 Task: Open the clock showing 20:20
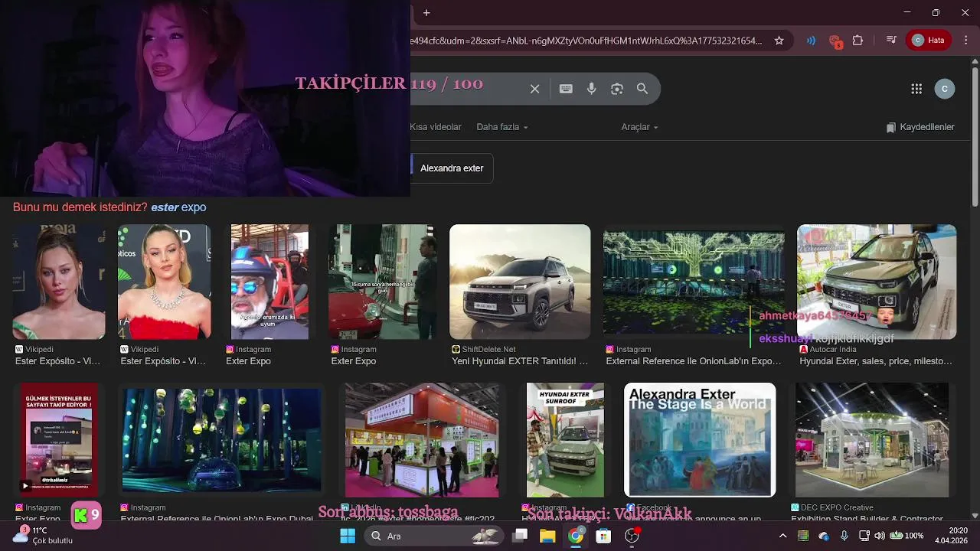[x=952, y=536]
